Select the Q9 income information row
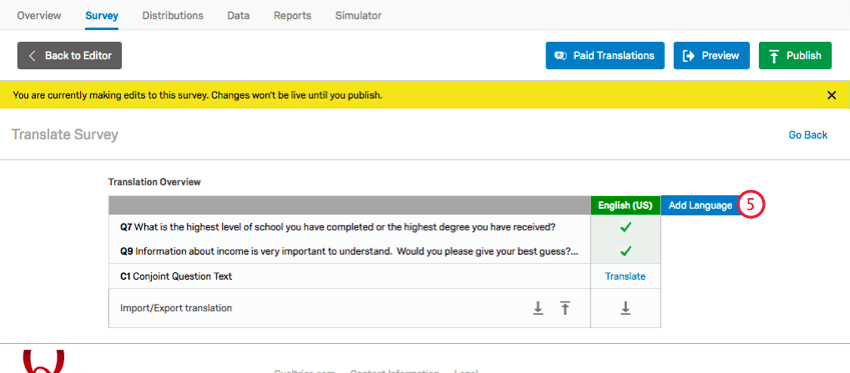Viewport: 850px width, 373px height. point(350,251)
